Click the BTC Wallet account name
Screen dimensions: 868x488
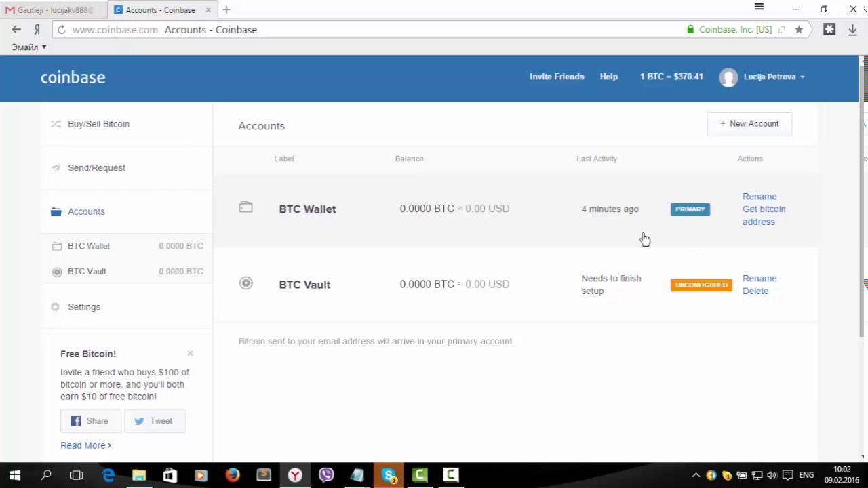click(307, 209)
